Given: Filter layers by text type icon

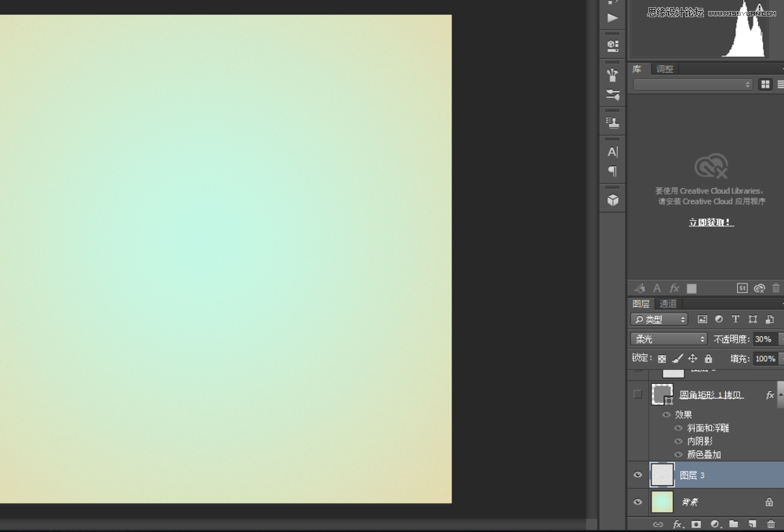Looking at the screenshot, I should pyautogui.click(x=735, y=320).
